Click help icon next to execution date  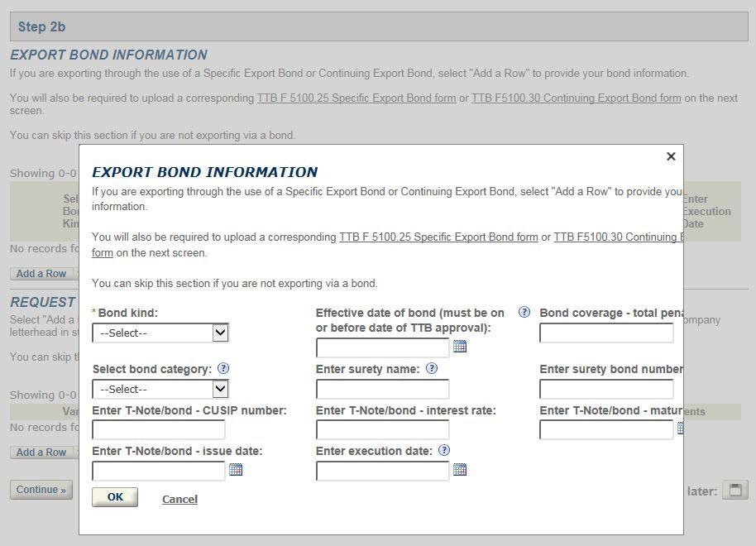444,451
